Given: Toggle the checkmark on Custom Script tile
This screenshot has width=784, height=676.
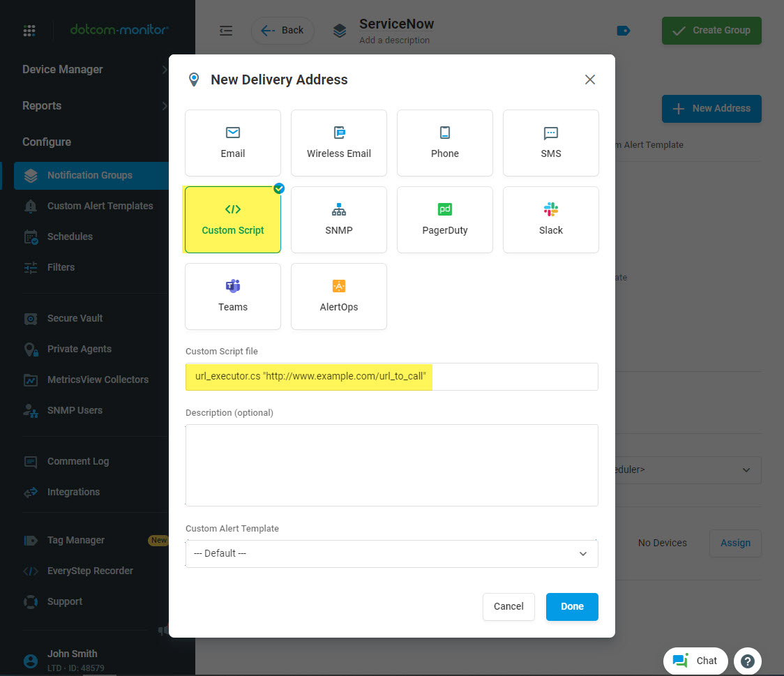Looking at the screenshot, I should [x=278, y=188].
